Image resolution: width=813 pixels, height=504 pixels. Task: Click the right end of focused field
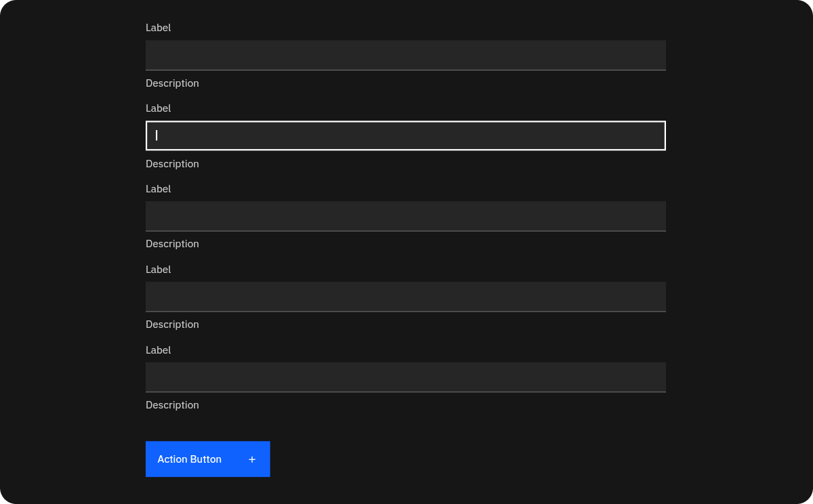(654, 135)
